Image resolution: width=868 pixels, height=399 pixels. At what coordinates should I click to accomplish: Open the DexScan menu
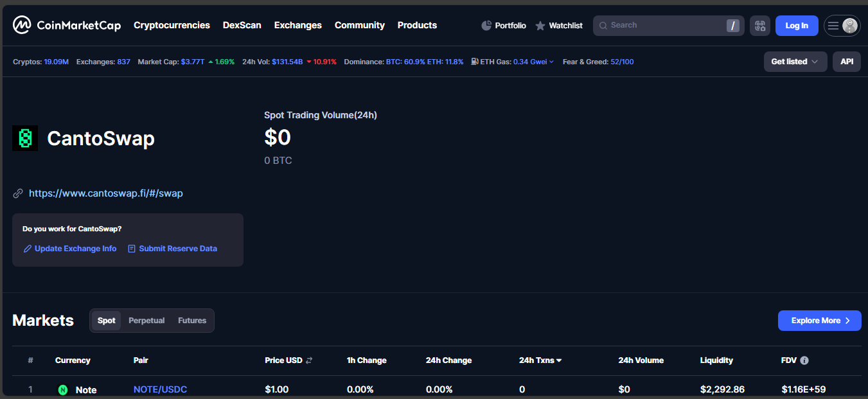tap(242, 25)
